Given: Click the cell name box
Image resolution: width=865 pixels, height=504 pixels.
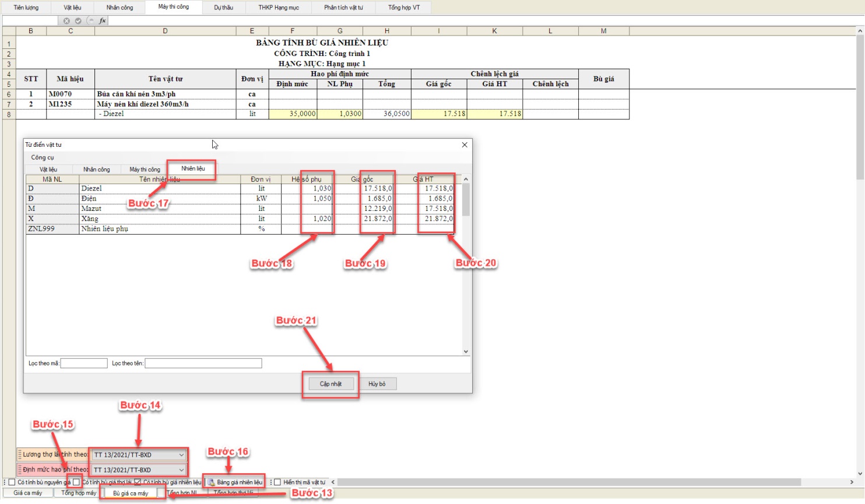Looking at the screenshot, I should 30,20.
